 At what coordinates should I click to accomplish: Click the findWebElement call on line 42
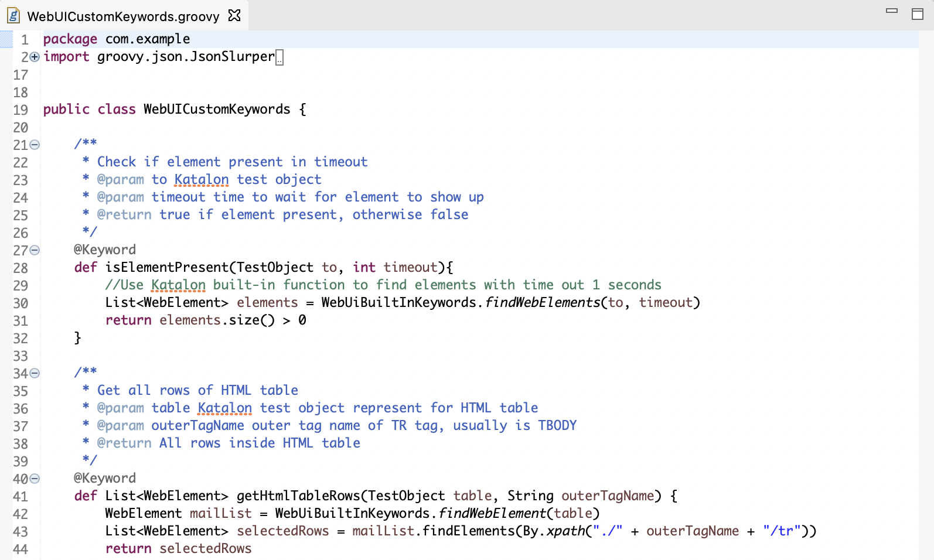(x=492, y=514)
